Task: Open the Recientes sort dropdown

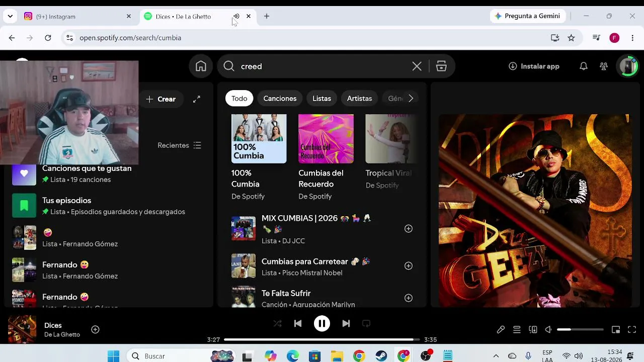Action: 179,145
